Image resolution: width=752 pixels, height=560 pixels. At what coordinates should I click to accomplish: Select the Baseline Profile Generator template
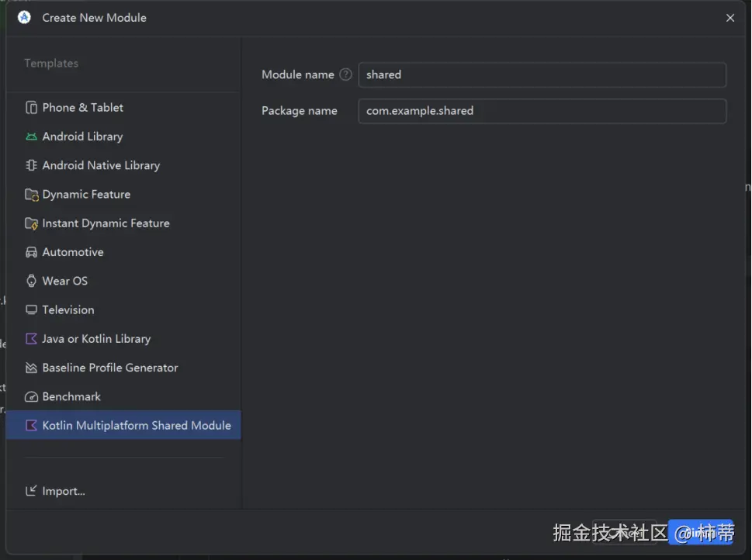click(x=110, y=368)
